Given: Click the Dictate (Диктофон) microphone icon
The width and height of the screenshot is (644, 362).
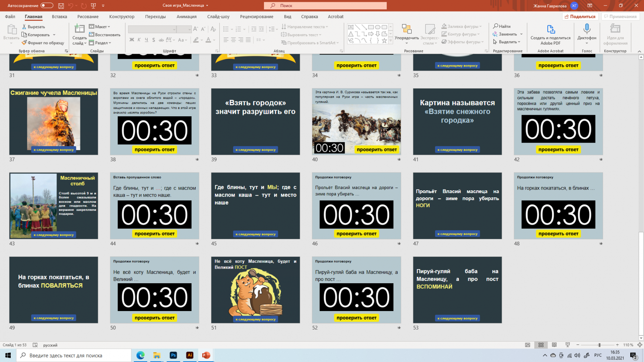Looking at the screenshot, I should pos(586,29).
